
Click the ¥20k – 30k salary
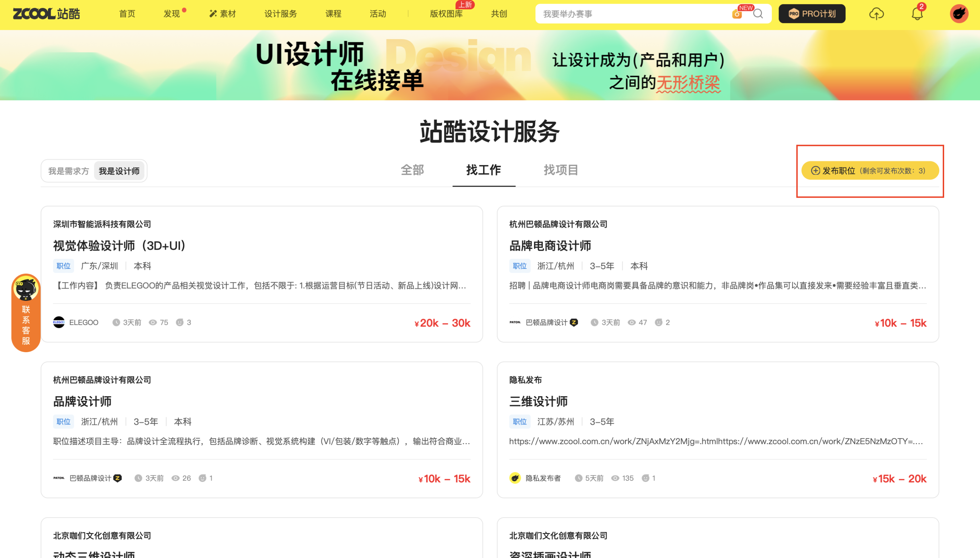[442, 323]
